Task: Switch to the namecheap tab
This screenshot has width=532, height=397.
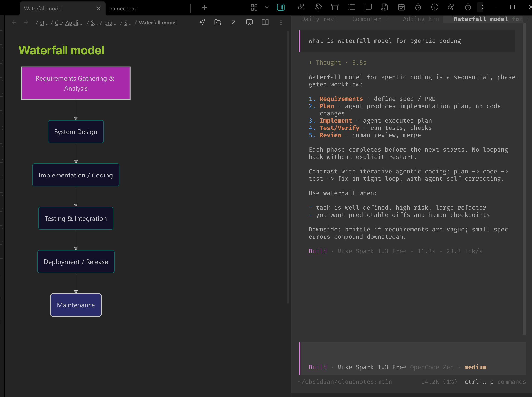Action: 123,8
